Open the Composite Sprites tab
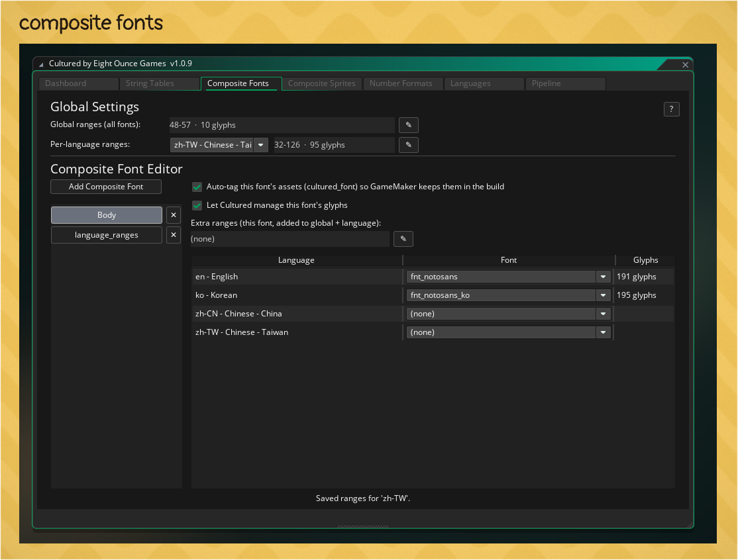 pyautogui.click(x=322, y=83)
